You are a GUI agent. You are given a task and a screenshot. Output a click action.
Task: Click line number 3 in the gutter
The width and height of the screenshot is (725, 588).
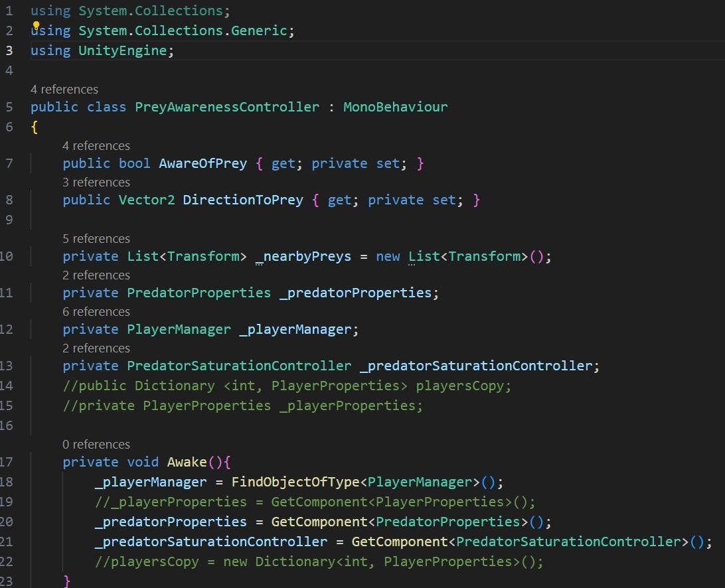point(9,50)
